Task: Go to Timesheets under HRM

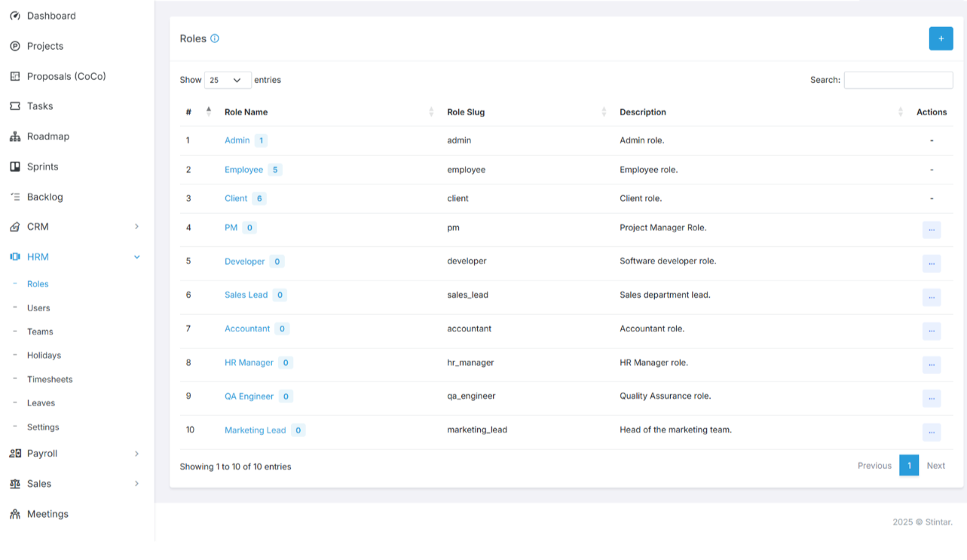Action: pos(50,379)
